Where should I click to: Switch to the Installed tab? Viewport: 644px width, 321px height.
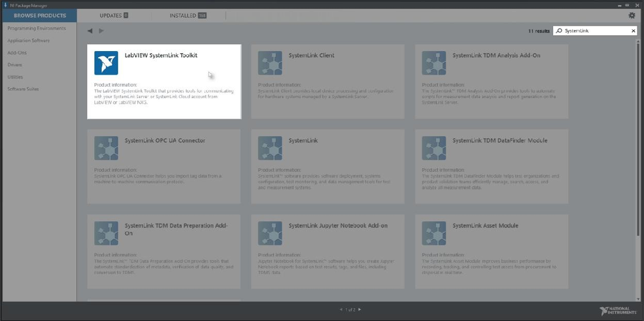click(x=188, y=15)
